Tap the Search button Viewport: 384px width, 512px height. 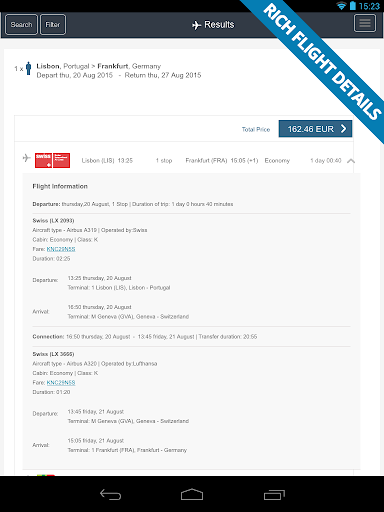21,25
